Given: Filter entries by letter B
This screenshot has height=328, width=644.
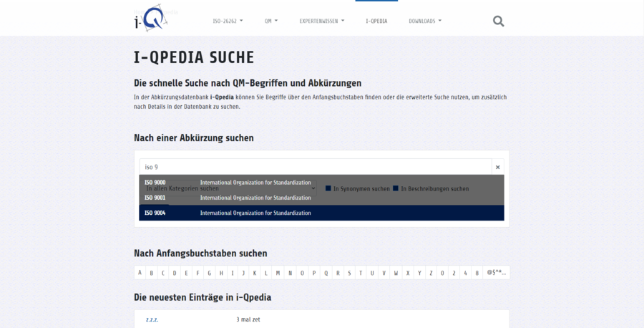Looking at the screenshot, I should [152, 273].
